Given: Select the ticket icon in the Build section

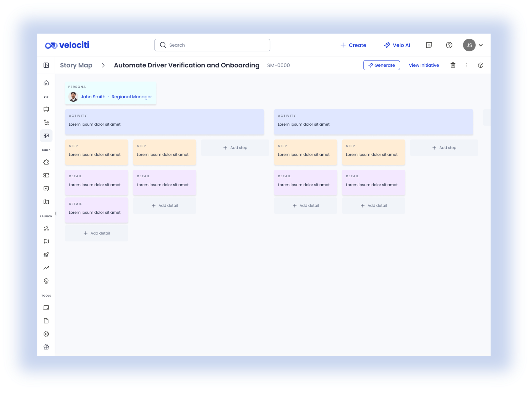Looking at the screenshot, I should tap(46, 175).
